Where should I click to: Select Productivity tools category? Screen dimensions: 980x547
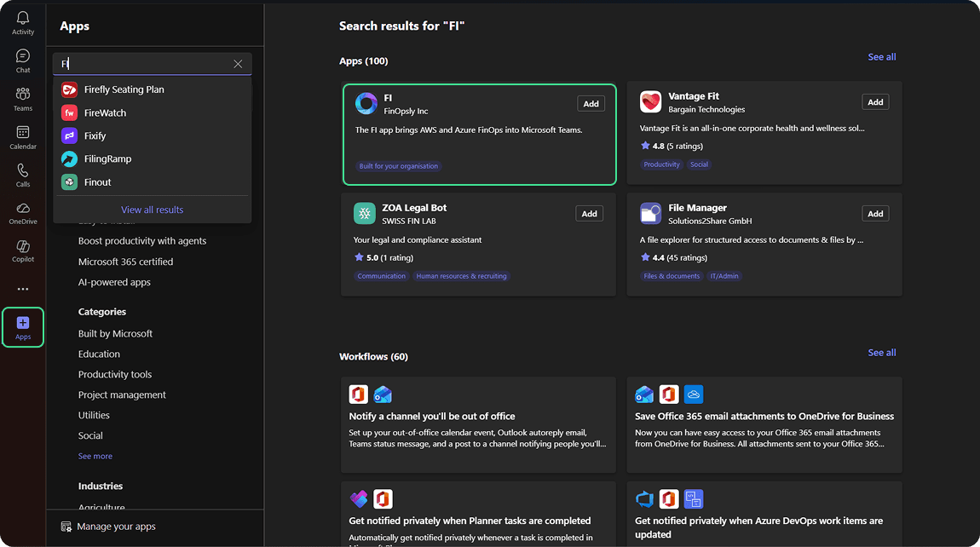pos(115,374)
